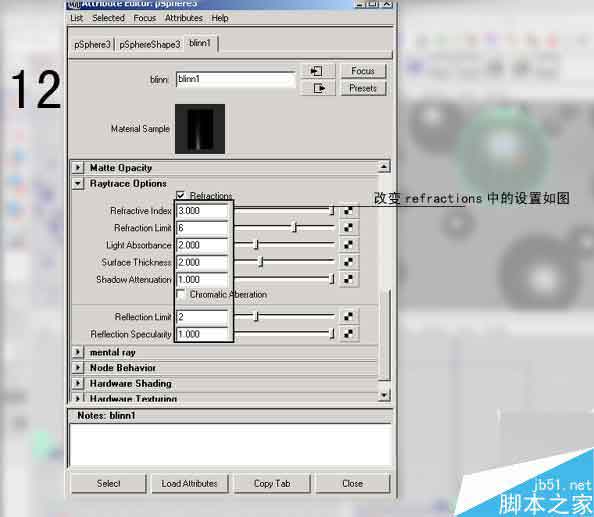The image size is (594, 517).
Task: Collapse the Raytrace Options section
Action: 78,183
